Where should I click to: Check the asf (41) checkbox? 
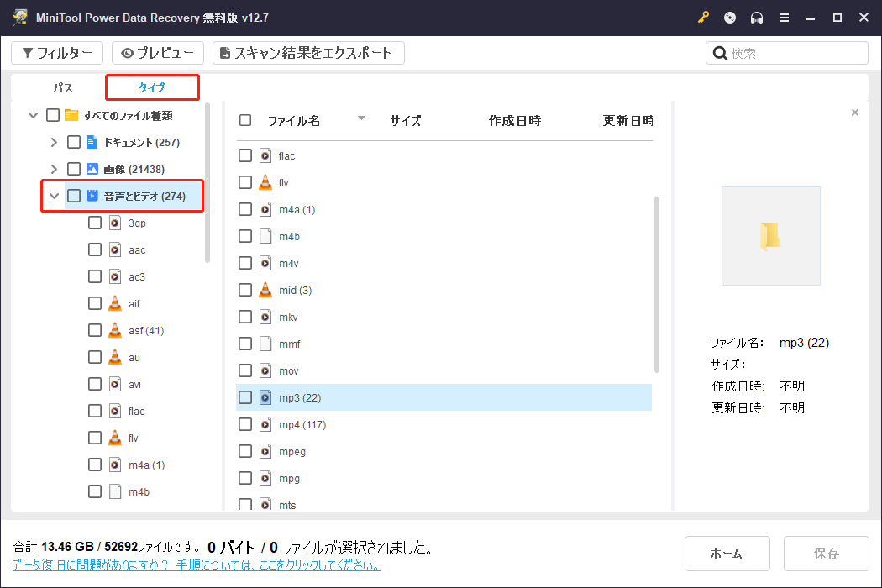(x=95, y=330)
